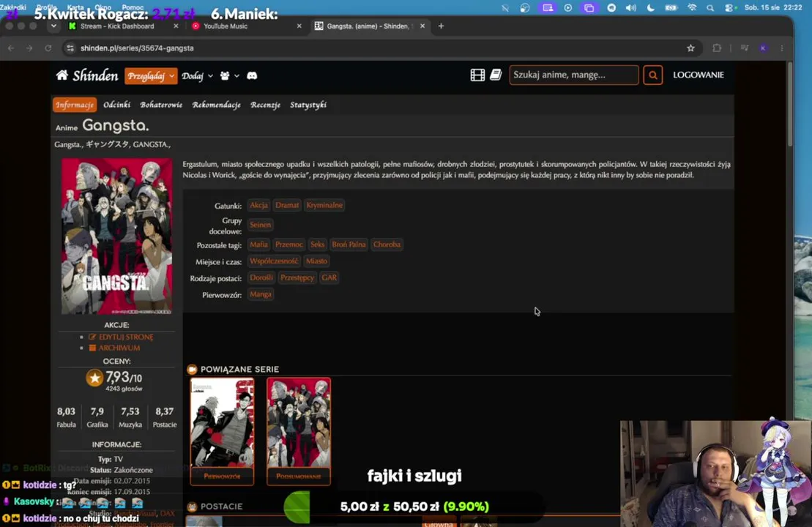
Task: Click the Przemoc tag
Action: [x=289, y=244]
